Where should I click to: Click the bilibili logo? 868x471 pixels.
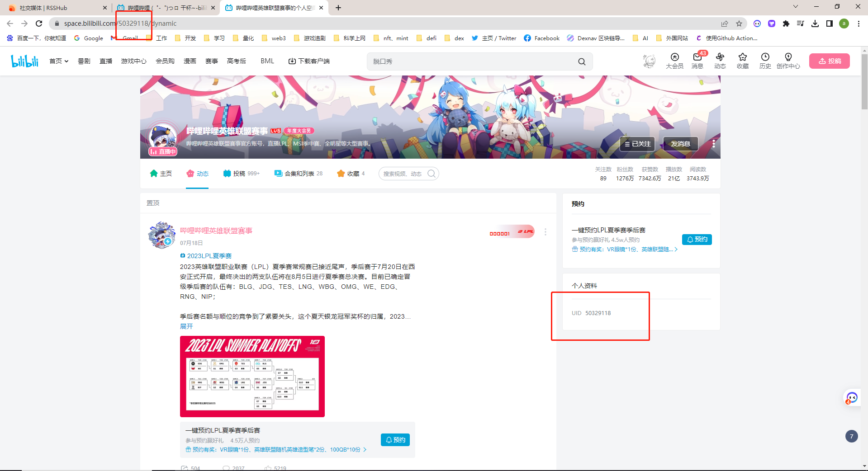(25, 61)
